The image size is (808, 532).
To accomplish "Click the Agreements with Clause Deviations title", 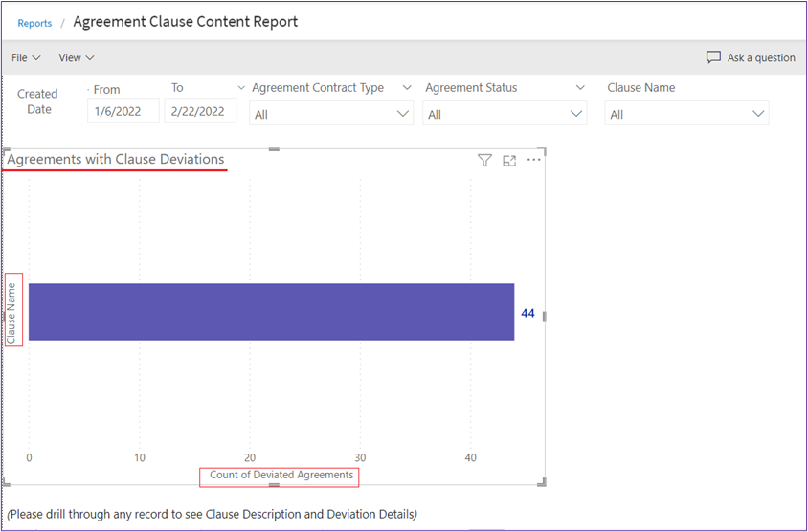I will (116, 160).
